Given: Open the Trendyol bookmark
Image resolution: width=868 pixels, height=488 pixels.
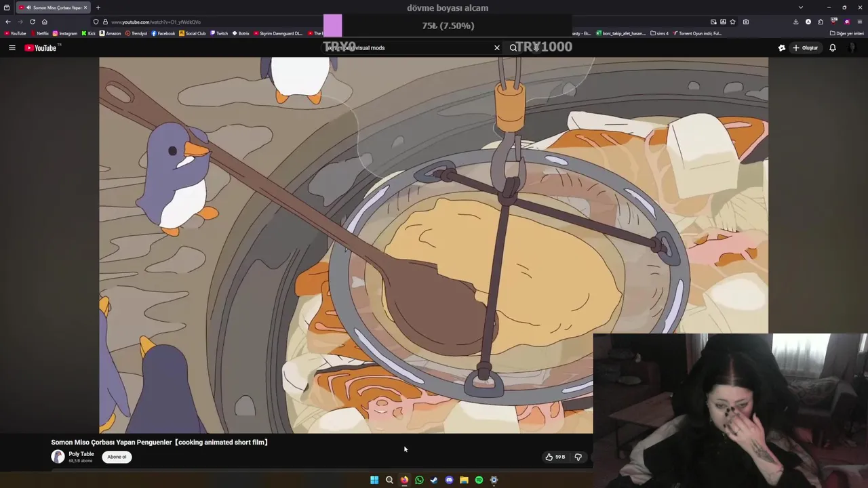Looking at the screenshot, I should click(136, 33).
